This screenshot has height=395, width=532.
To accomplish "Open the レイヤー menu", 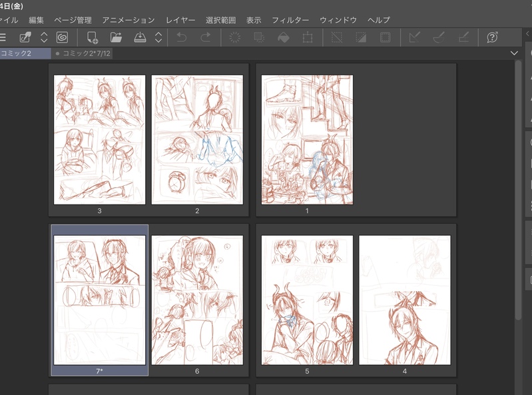I will [180, 20].
